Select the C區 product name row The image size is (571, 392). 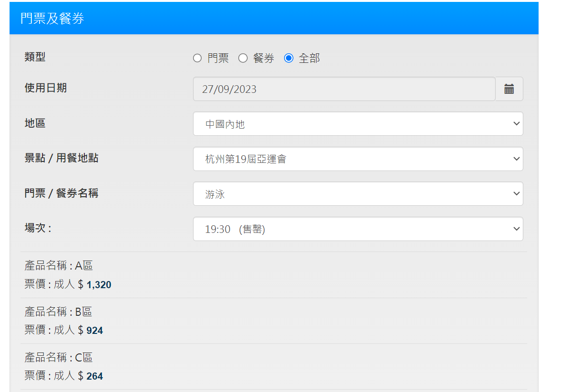point(59,358)
